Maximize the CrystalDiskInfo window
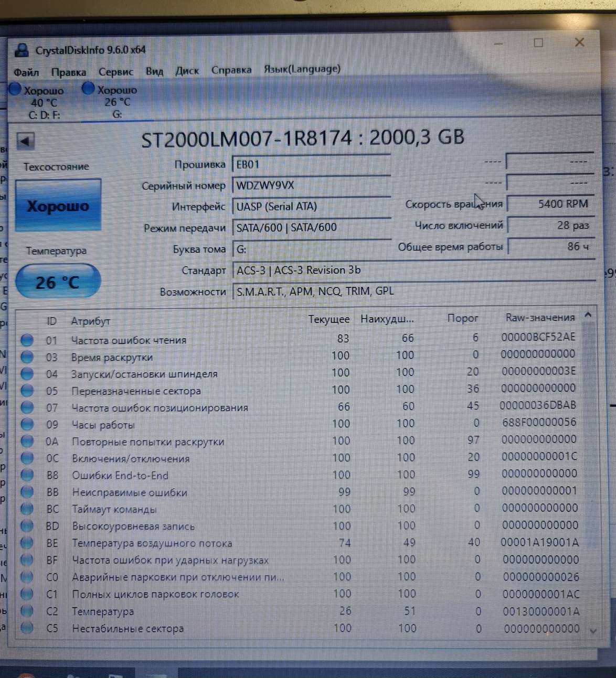 (x=538, y=43)
